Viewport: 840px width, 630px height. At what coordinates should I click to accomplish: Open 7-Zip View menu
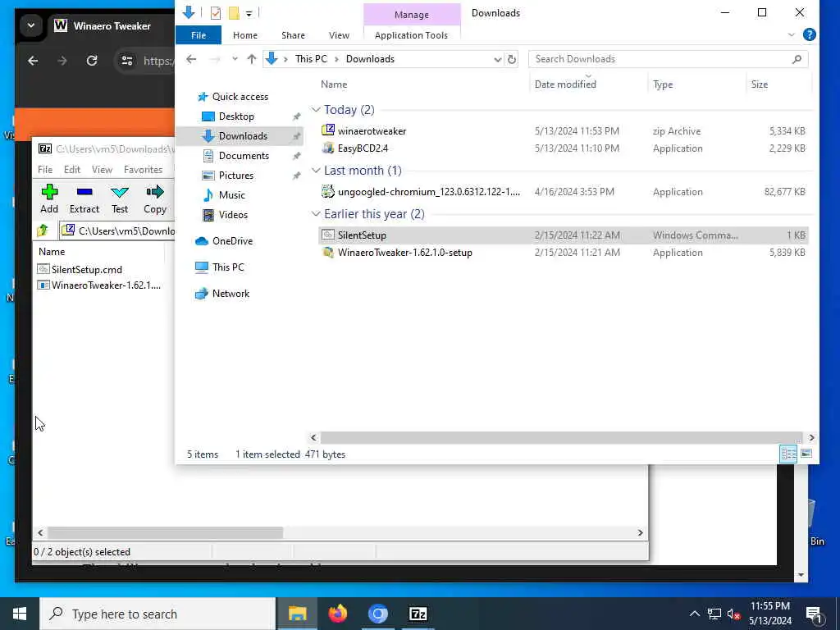click(x=102, y=169)
